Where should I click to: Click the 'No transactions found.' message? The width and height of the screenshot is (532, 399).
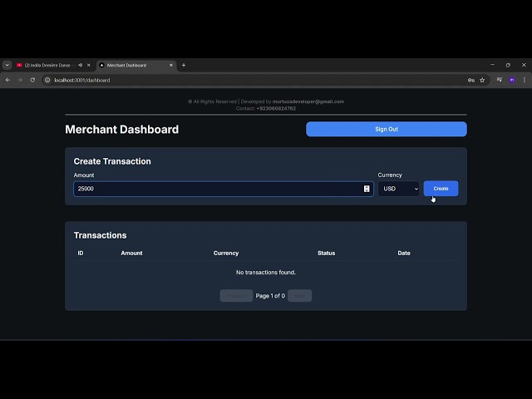click(266, 272)
